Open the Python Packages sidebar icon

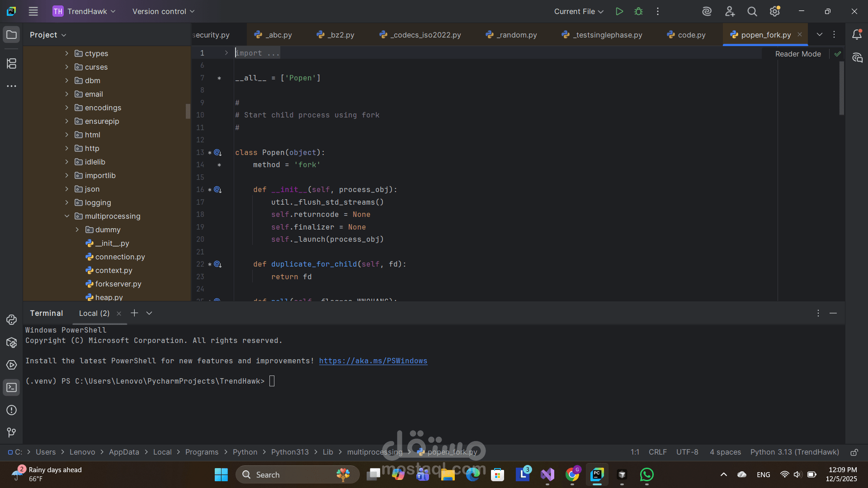click(11, 343)
